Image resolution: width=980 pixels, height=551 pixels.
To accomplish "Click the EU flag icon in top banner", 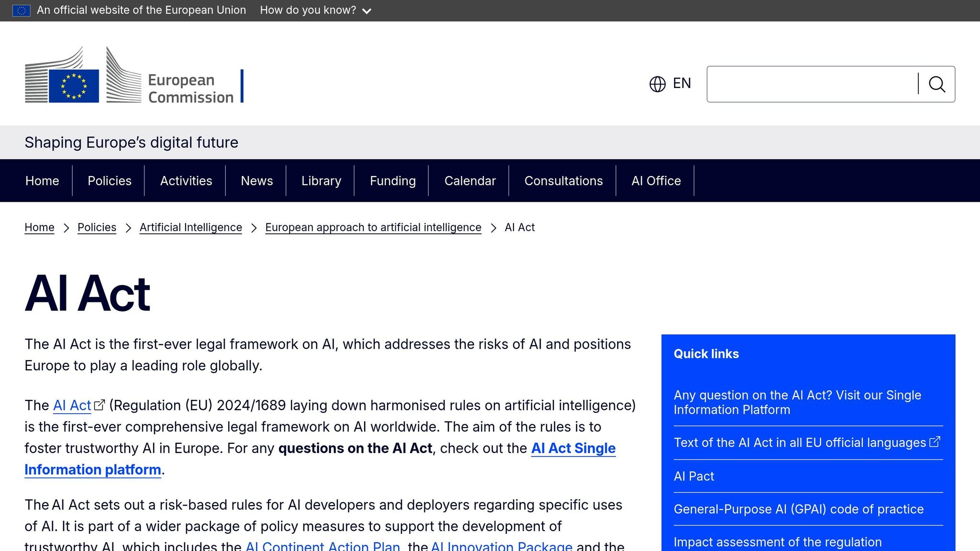I will (x=21, y=11).
